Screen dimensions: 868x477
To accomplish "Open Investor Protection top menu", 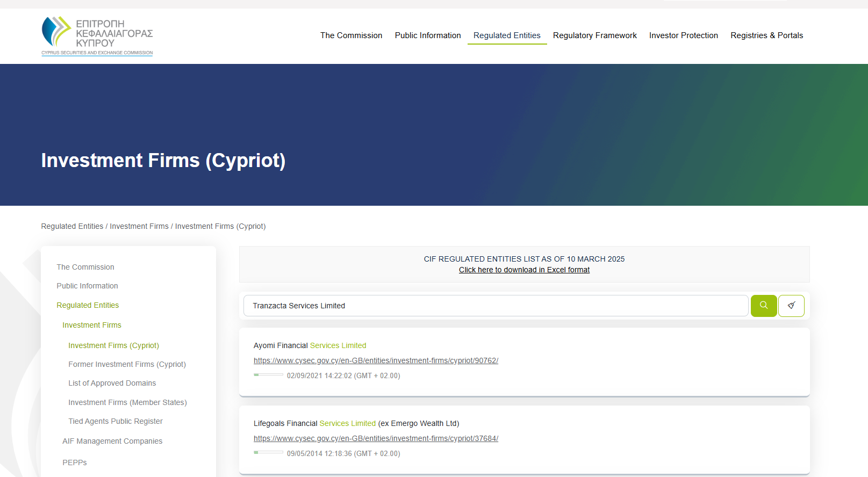I will pos(683,35).
